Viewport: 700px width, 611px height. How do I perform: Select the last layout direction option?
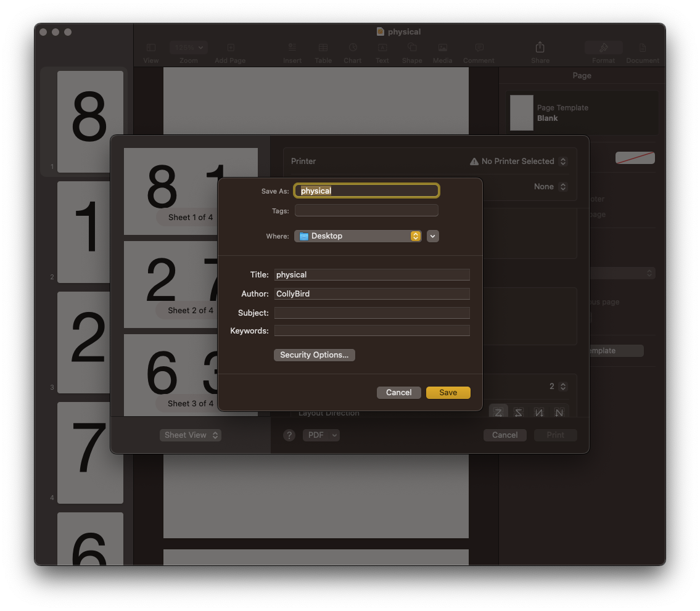pos(559,412)
